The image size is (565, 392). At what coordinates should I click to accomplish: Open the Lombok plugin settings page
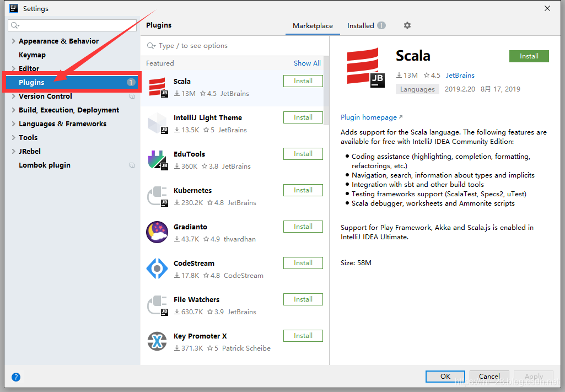pos(44,165)
